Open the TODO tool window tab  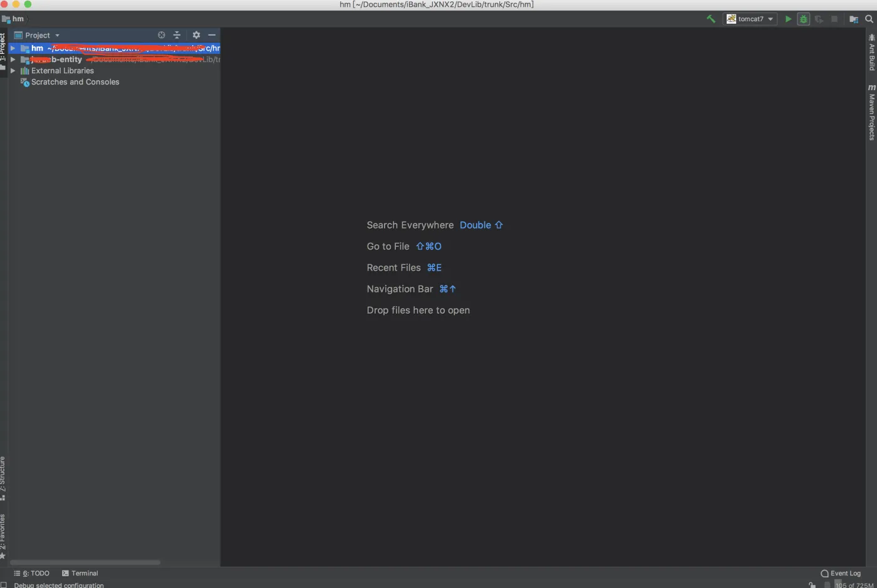(x=32, y=573)
